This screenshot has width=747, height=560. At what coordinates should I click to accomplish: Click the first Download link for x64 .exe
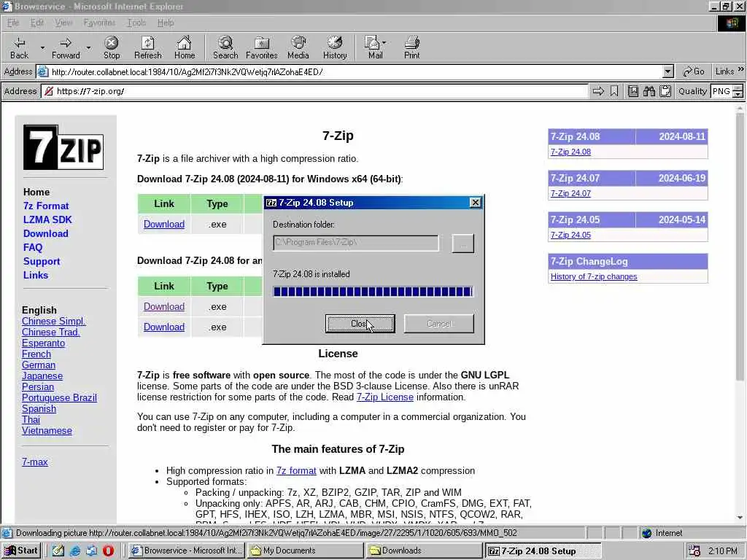click(164, 224)
